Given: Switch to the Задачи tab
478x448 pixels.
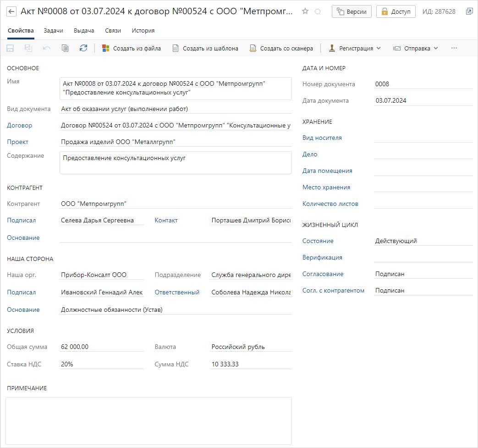Looking at the screenshot, I should [x=54, y=31].
